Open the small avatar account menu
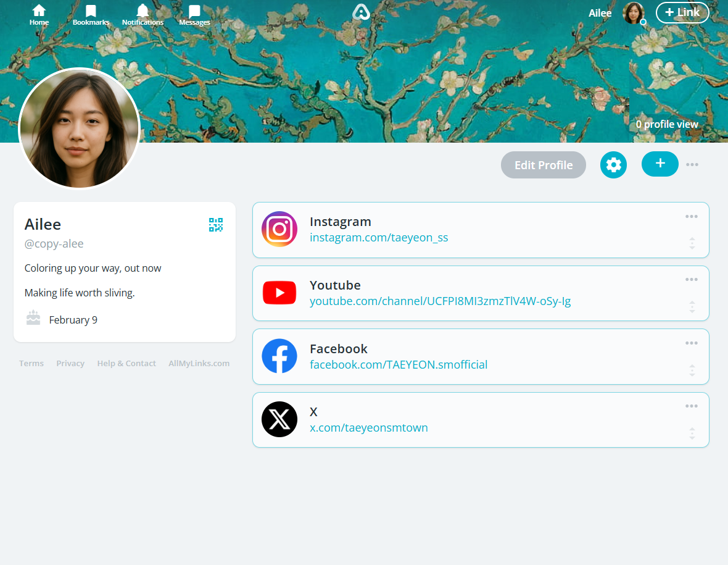 click(x=633, y=13)
